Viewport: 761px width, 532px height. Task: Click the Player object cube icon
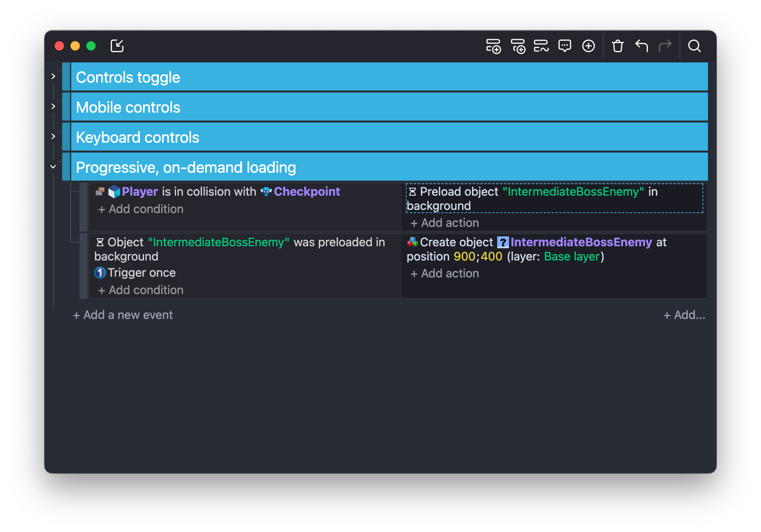114,192
